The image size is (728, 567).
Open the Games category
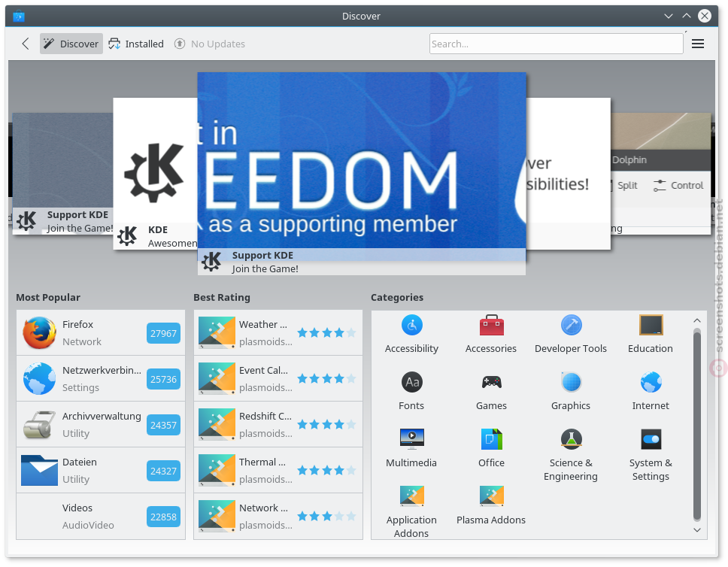[x=491, y=392]
